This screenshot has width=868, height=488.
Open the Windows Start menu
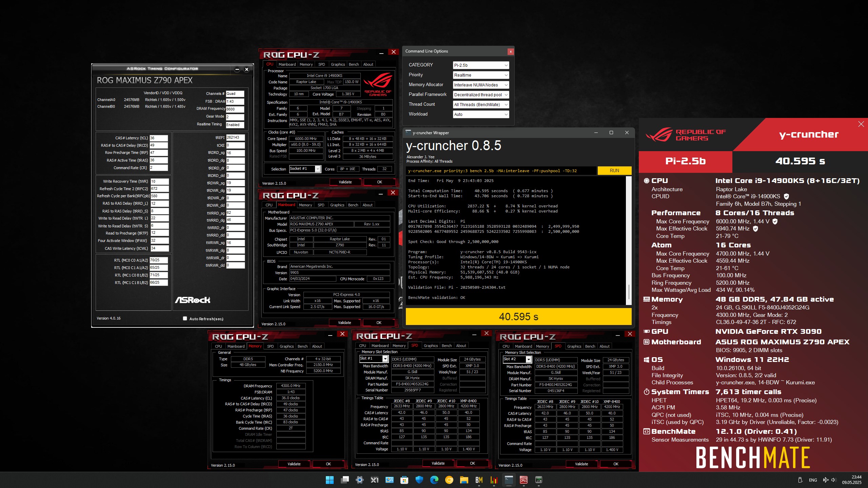(x=330, y=480)
